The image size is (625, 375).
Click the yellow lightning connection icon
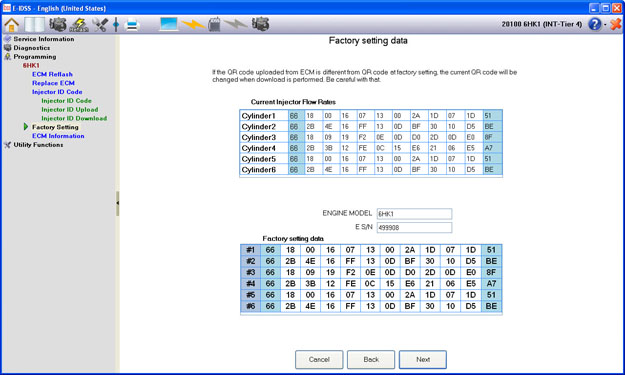pyautogui.click(x=193, y=24)
